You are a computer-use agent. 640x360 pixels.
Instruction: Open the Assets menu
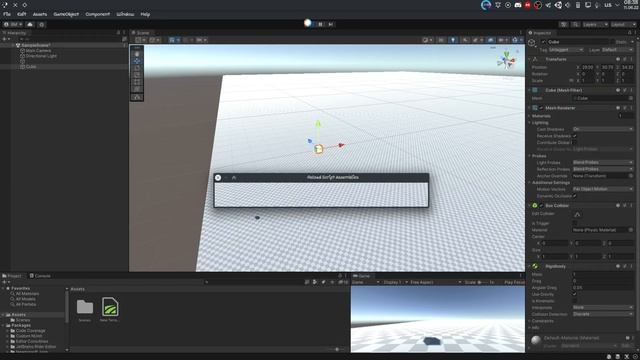click(40, 14)
